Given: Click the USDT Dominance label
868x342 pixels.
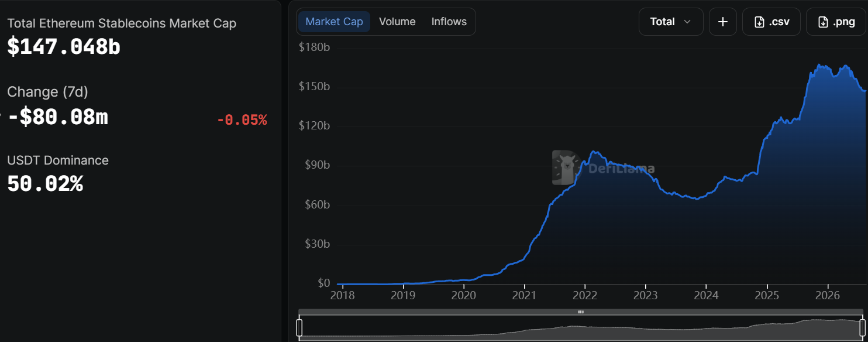Looking at the screenshot, I should [x=58, y=160].
